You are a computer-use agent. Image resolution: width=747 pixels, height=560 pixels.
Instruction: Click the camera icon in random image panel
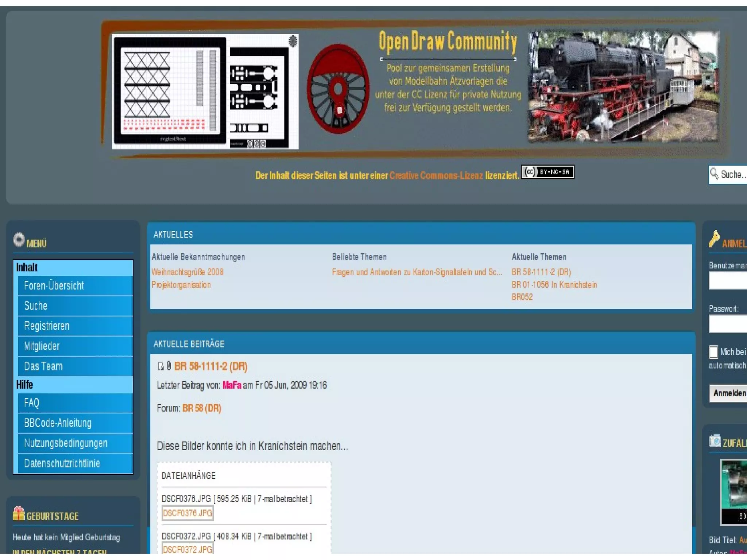(x=715, y=441)
